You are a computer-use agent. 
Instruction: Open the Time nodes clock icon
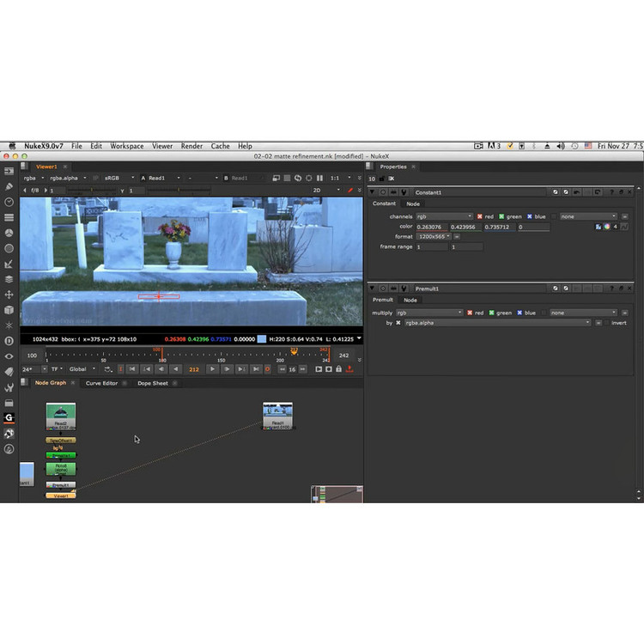click(9, 202)
